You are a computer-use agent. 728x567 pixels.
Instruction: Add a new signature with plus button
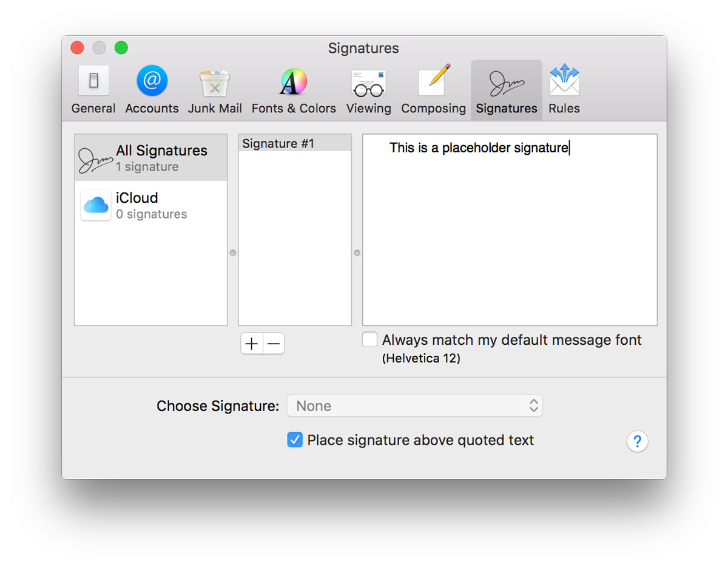[252, 344]
